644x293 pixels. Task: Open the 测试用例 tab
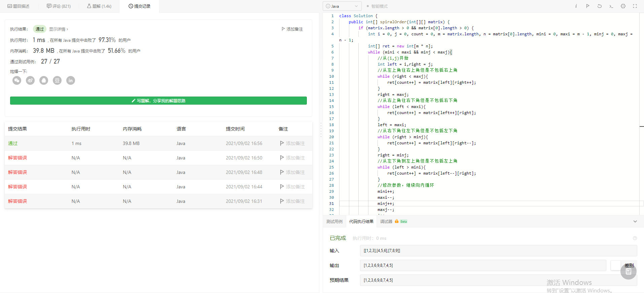click(x=334, y=221)
